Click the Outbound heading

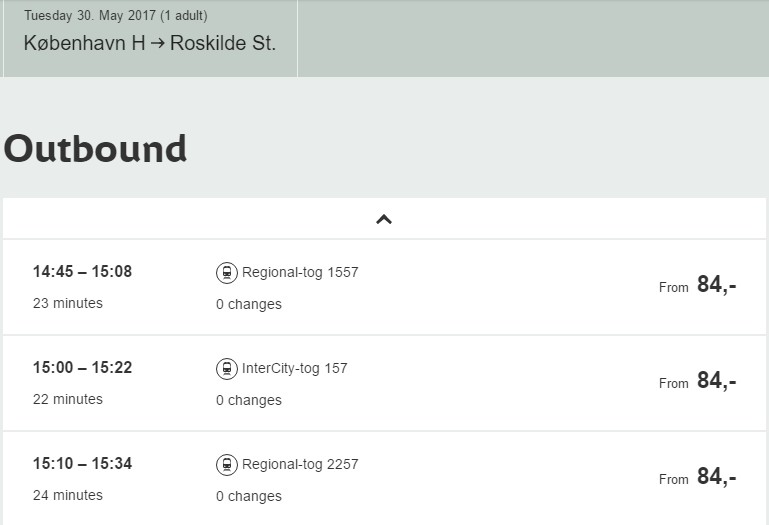pyautogui.click(x=95, y=148)
